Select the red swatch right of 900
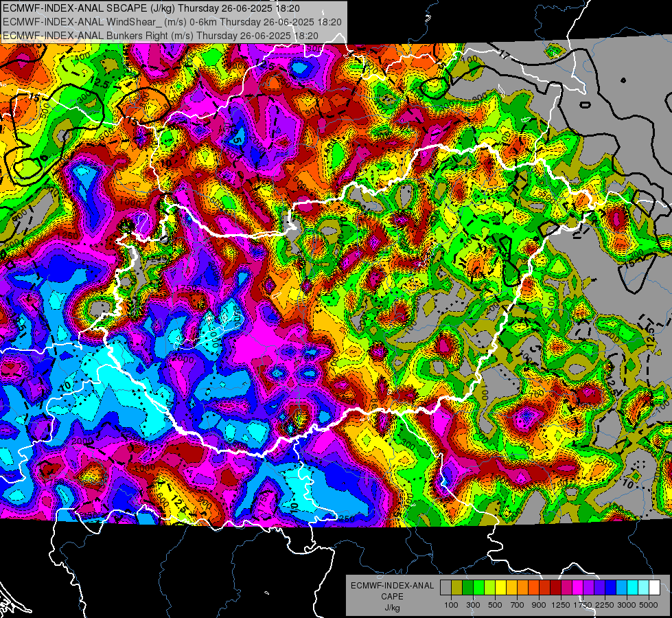The image size is (672, 618). pyautogui.click(x=545, y=588)
